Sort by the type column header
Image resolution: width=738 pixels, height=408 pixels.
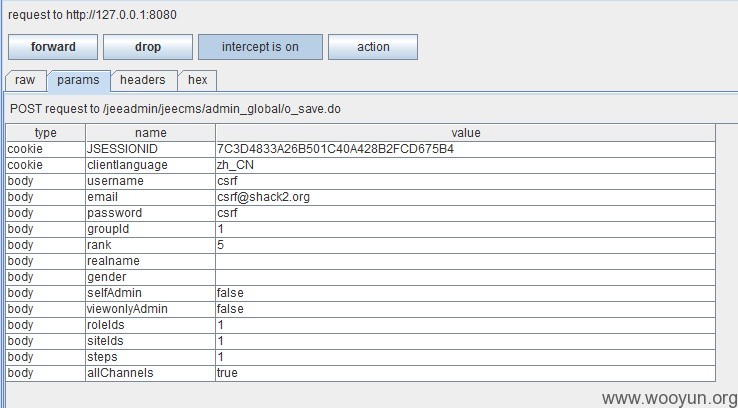point(46,133)
